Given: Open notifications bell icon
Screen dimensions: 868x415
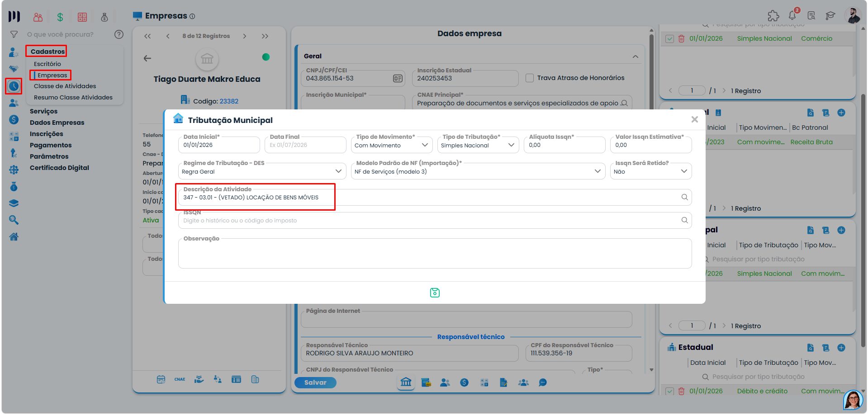Looking at the screenshot, I should coord(793,15).
